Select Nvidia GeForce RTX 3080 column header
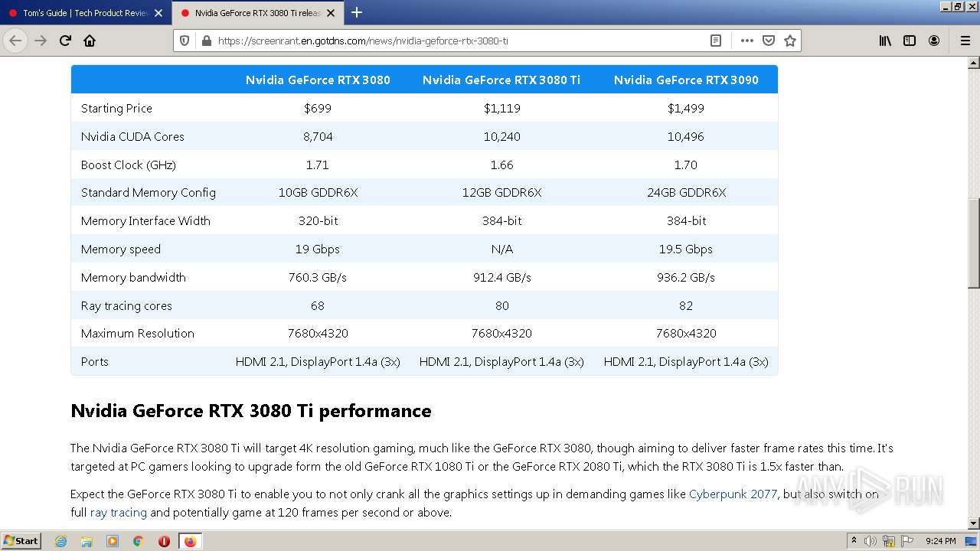This screenshot has height=551, width=980. [318, 80]
